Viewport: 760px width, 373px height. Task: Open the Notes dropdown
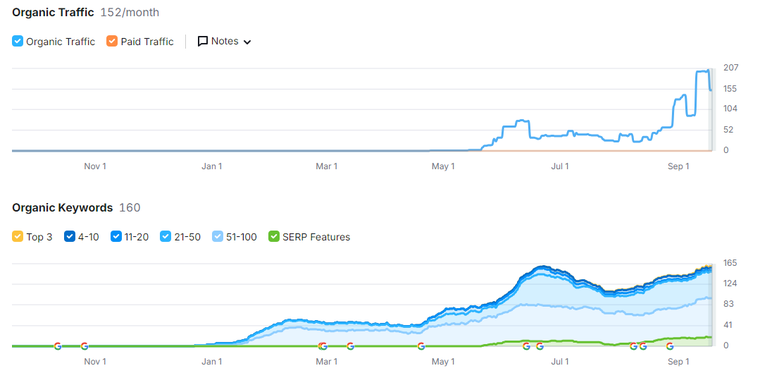[224, 41]
